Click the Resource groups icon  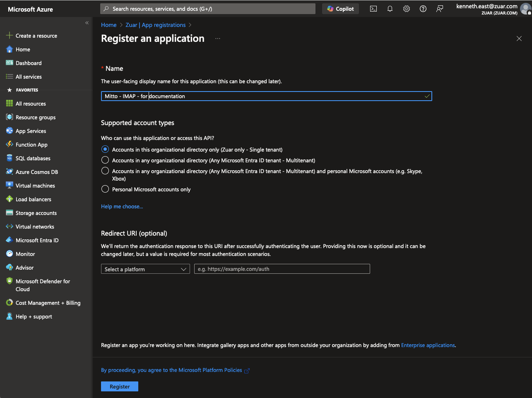point(9,117)
